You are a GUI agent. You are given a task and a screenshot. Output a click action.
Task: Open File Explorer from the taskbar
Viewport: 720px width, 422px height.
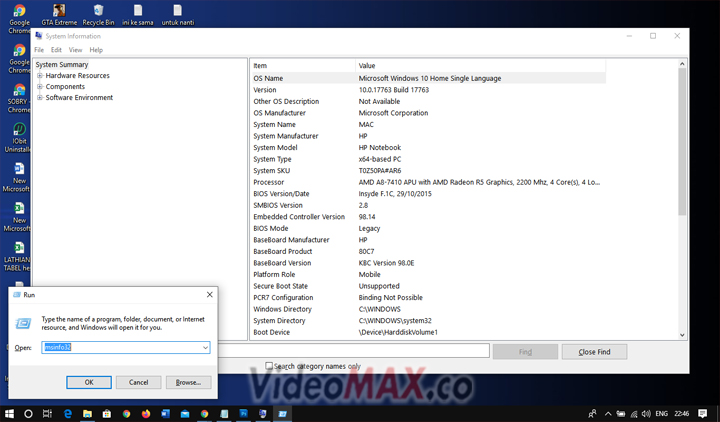(87, 414)
